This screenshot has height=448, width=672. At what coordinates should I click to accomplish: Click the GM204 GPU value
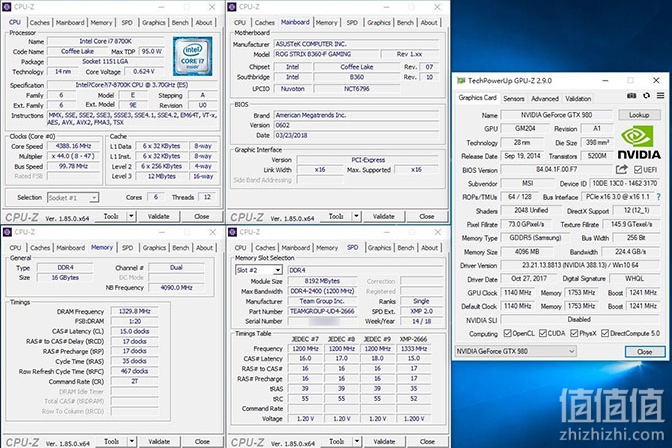coord(525,129)
